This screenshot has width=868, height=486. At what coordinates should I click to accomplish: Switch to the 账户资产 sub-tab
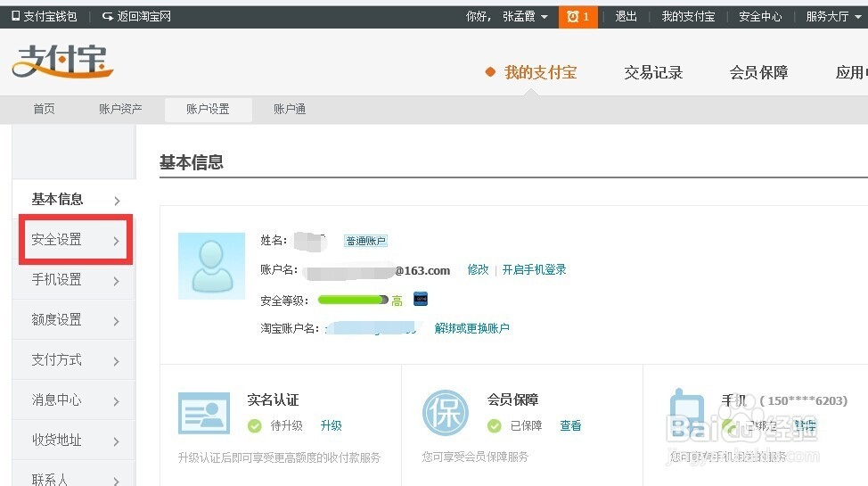(120, 109)
